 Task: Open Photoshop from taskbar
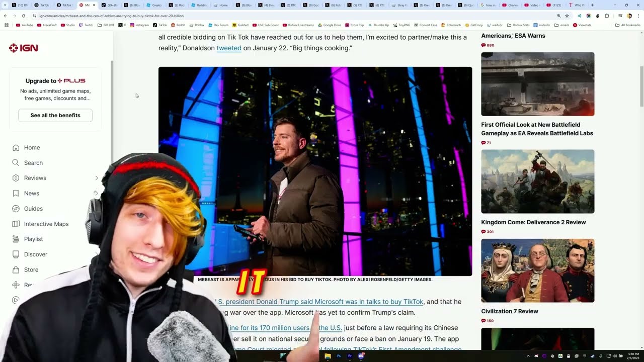coord(339,356)
